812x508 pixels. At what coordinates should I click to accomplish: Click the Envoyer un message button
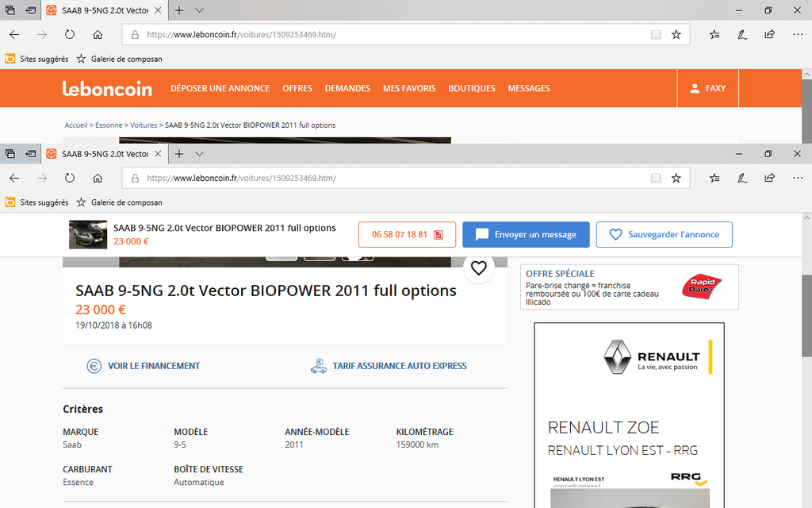pos(527,235)
